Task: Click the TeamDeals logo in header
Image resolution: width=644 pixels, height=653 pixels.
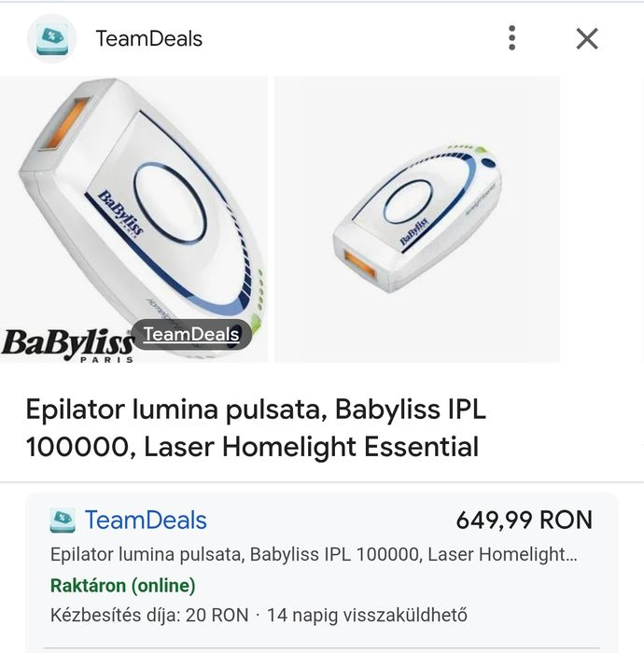Action: (51, 38)
